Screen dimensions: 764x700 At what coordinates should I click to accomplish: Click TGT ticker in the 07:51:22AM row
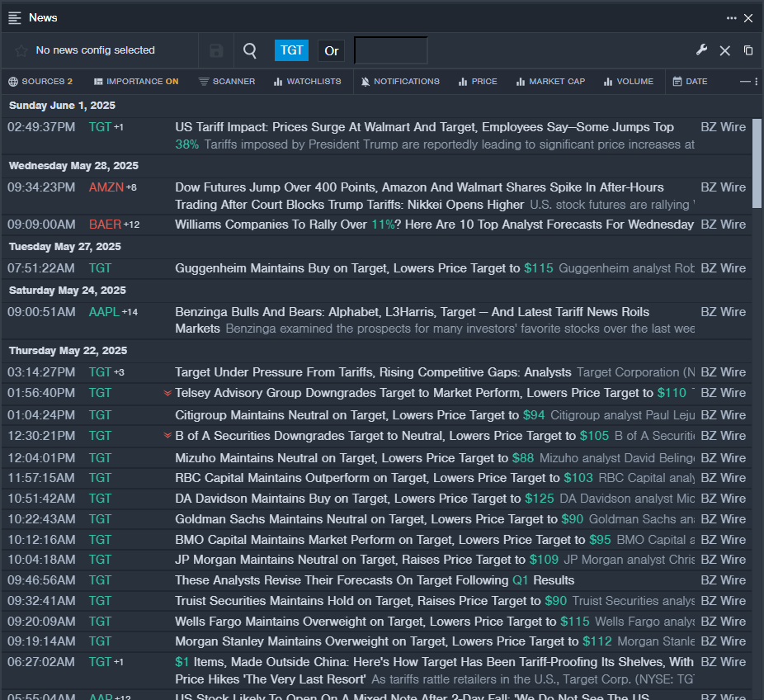click(100, 268)
